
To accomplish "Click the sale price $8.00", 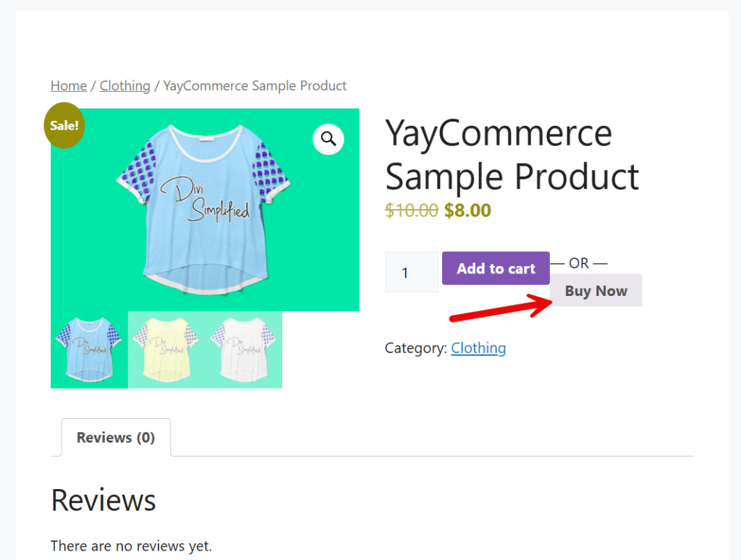I will point(467,211).
